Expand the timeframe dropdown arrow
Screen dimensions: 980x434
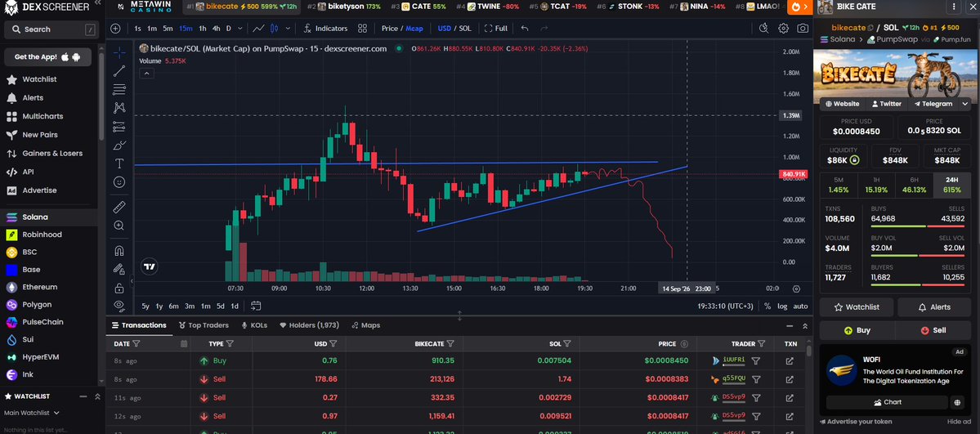240,28
